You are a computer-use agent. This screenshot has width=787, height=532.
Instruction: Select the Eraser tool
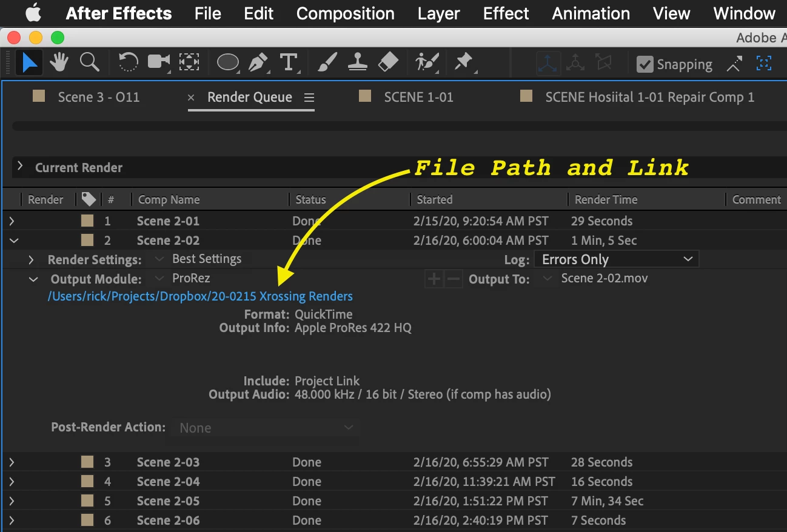pyautogui.click(x=388, y=62)
